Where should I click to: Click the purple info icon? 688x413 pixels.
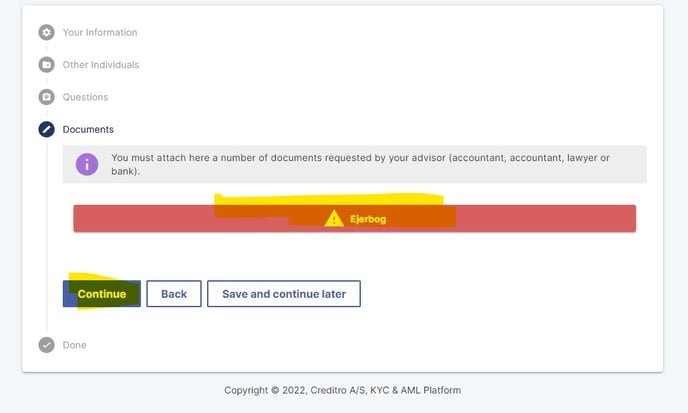pos(87,164)
